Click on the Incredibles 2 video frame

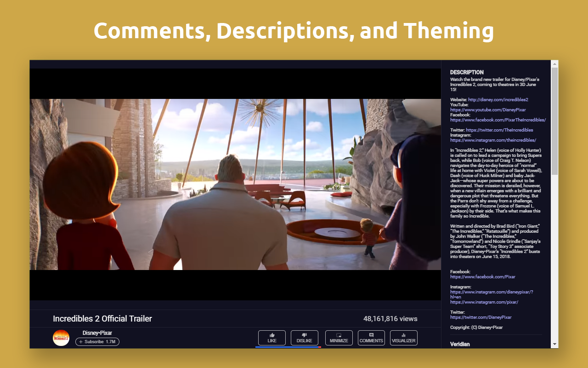pyautogui.click(x=235, y=184)
